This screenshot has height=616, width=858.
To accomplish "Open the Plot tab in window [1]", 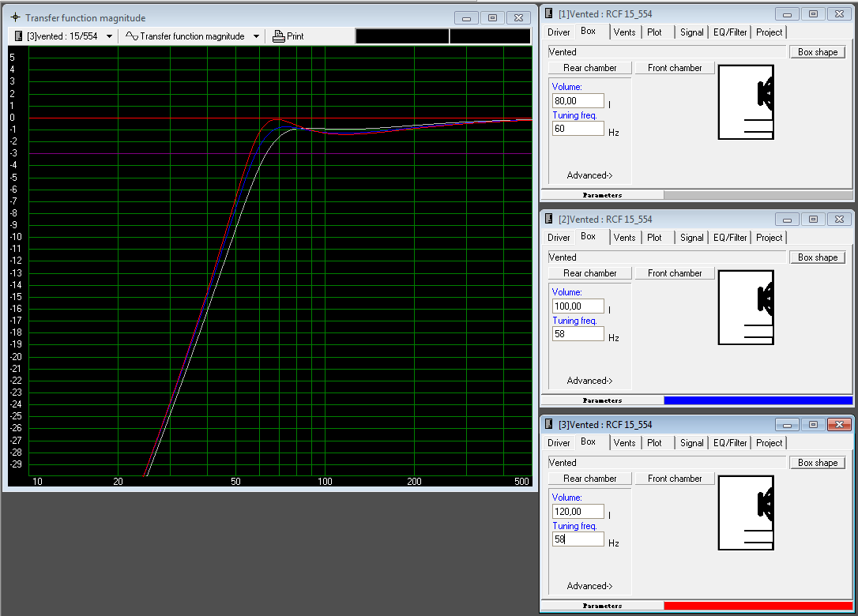I will click(654, 32).
